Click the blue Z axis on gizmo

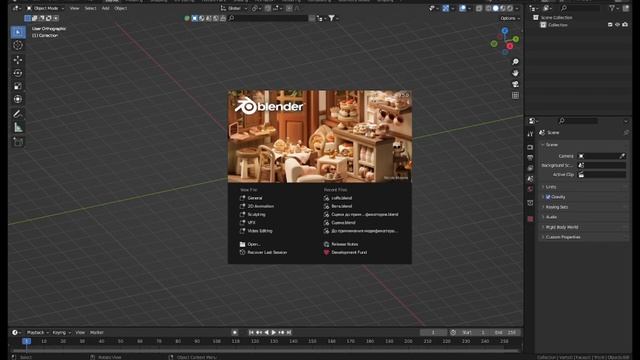[x=505, y=31]
